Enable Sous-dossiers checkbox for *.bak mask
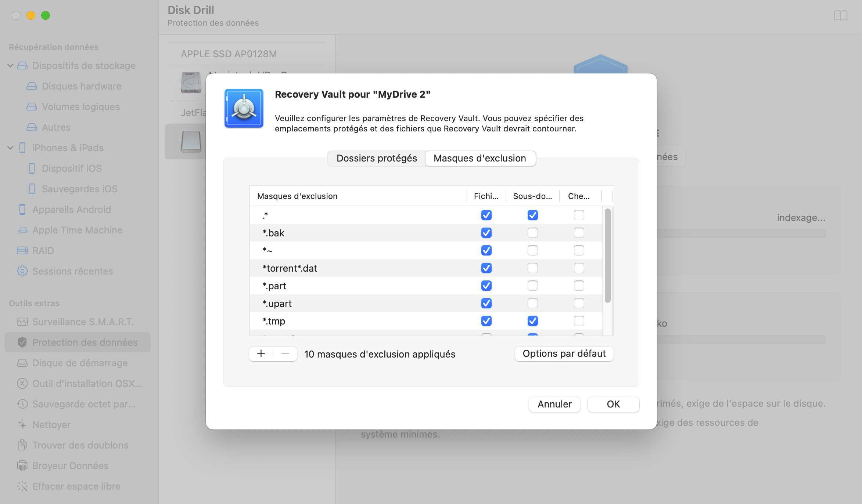Viewport: 862px width, 504px height. click(533, 233)
